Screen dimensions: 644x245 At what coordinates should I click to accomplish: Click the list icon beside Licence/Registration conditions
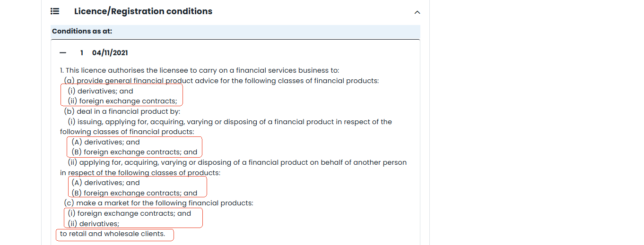pyautogui.click(x=55, y=11)
